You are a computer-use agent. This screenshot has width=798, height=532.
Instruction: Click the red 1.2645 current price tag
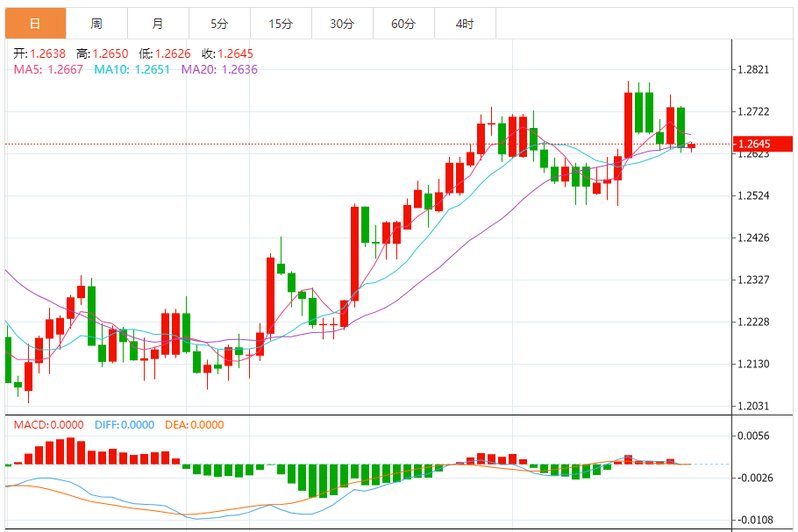click(x=762, y=144)
